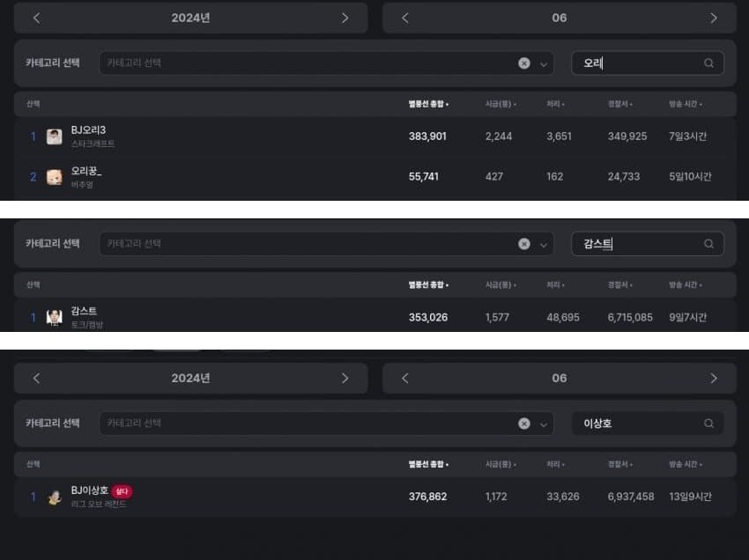Open 감스트 profile thumbnail

(54, 318)
